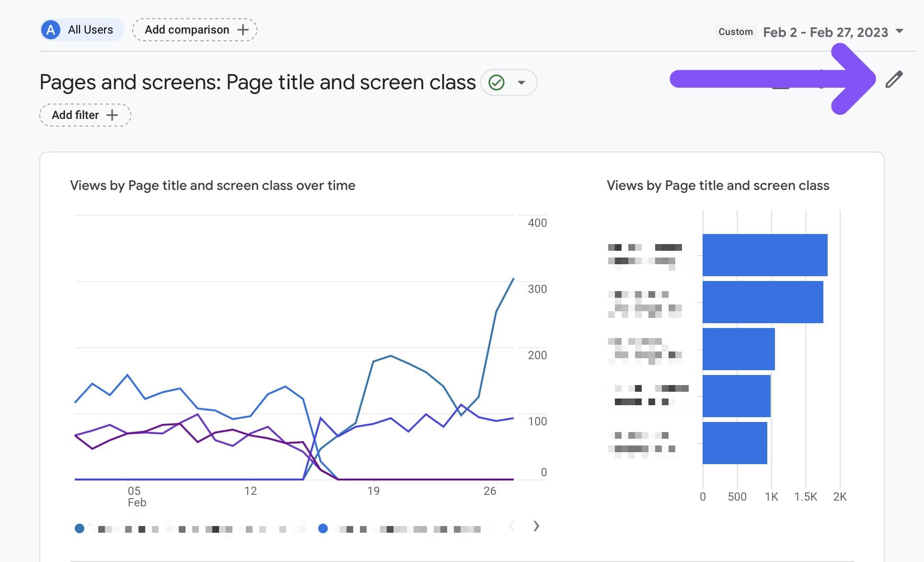Click the Custom label next to the date range

tap(735, 32)
